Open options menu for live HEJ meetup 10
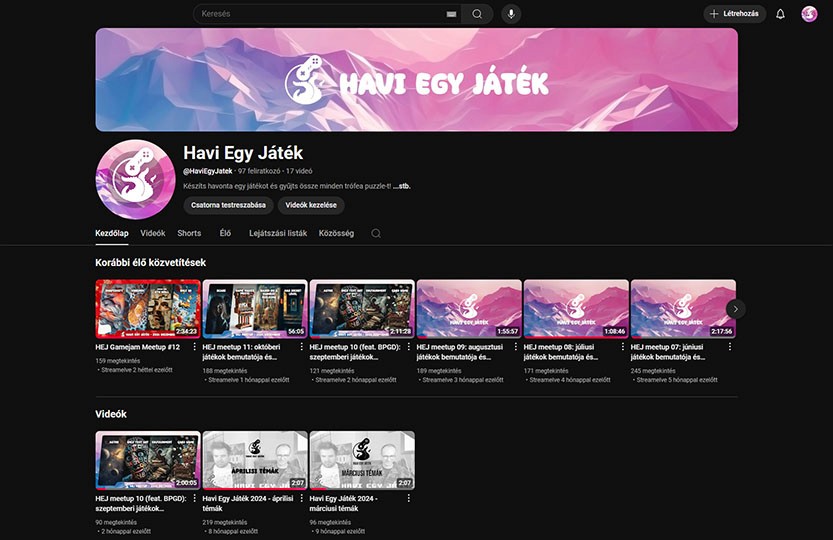833x540 pixels. tap(409, 347)
